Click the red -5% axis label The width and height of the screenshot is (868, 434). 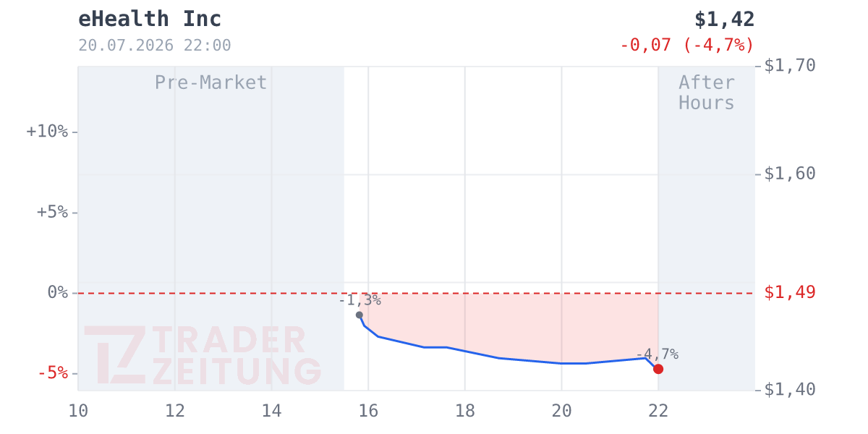coord(52,373)
